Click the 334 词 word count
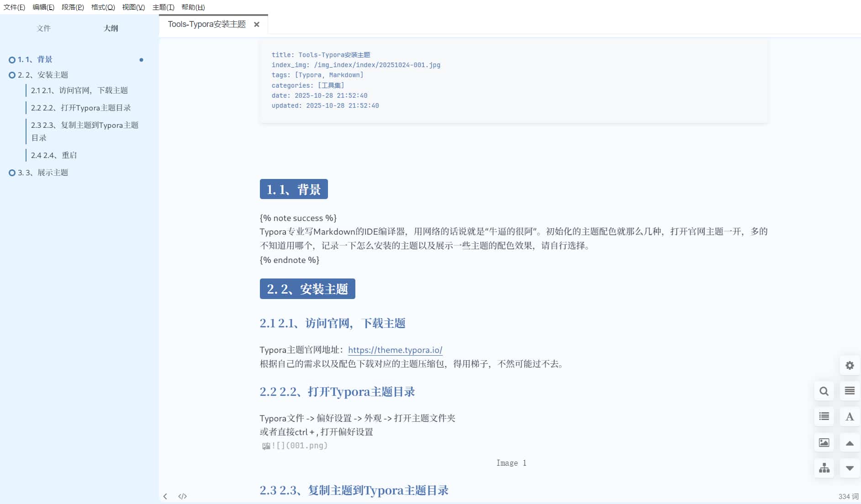Image resolution: width=861 pixels, height=504 pixels. (848, 496)
